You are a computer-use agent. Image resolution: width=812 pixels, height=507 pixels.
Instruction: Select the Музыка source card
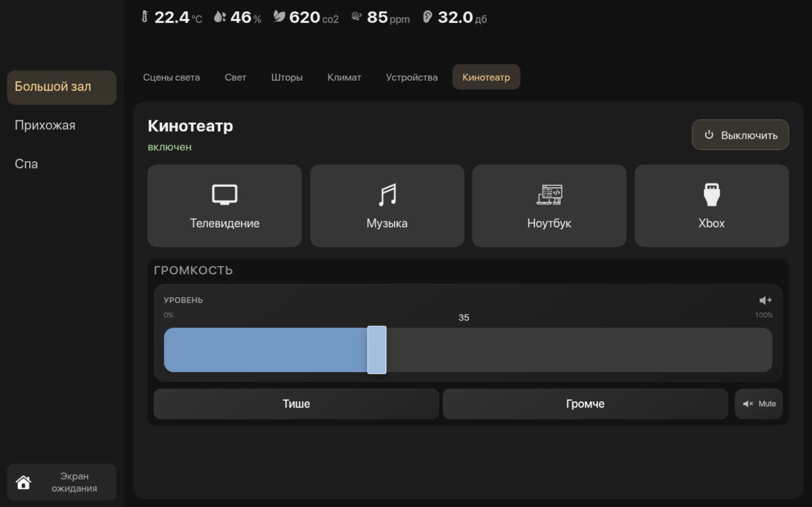pos(387,206)
